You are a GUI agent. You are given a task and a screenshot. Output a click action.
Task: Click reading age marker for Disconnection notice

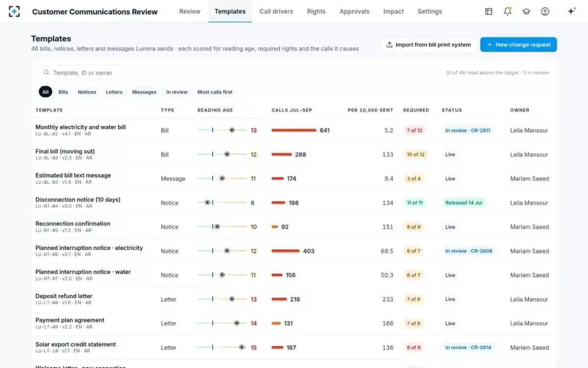pos(207,202)
